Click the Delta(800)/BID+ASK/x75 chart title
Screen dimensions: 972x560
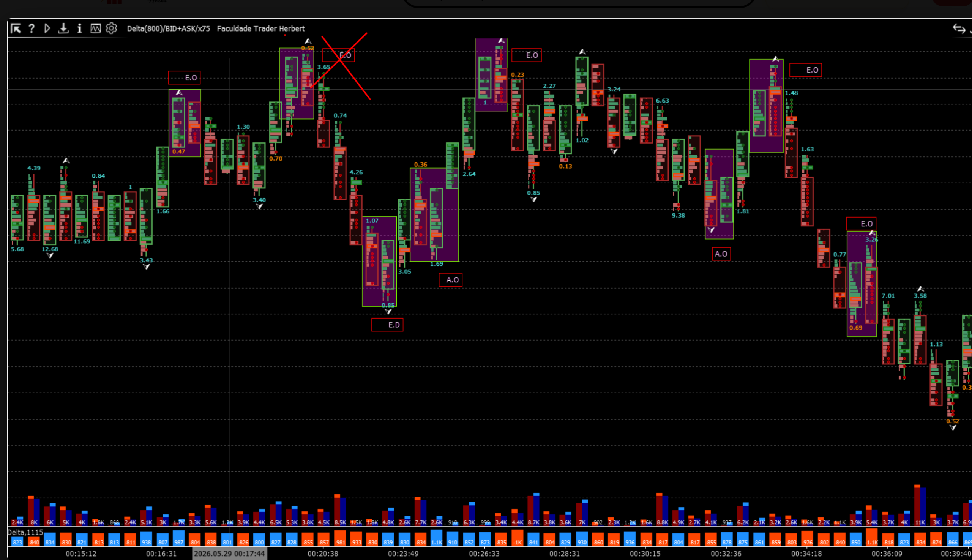pyautogui.click(x=169, y=28)
